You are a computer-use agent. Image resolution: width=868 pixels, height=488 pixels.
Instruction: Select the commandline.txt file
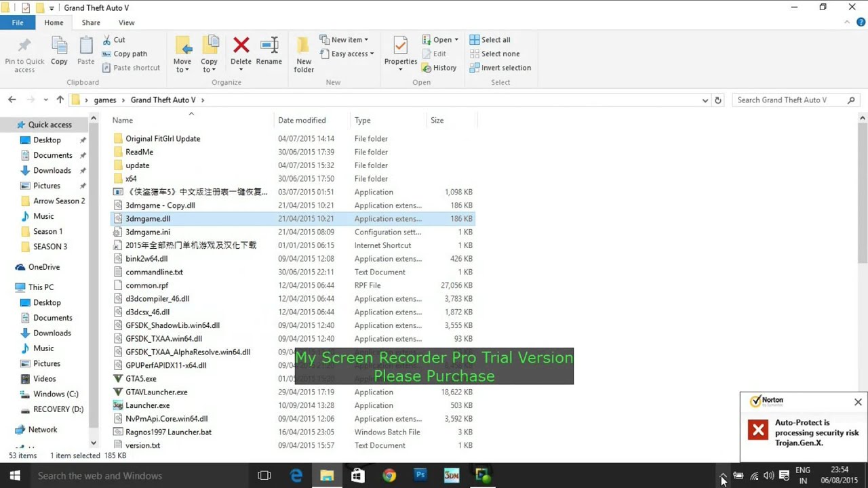point(154,272)
